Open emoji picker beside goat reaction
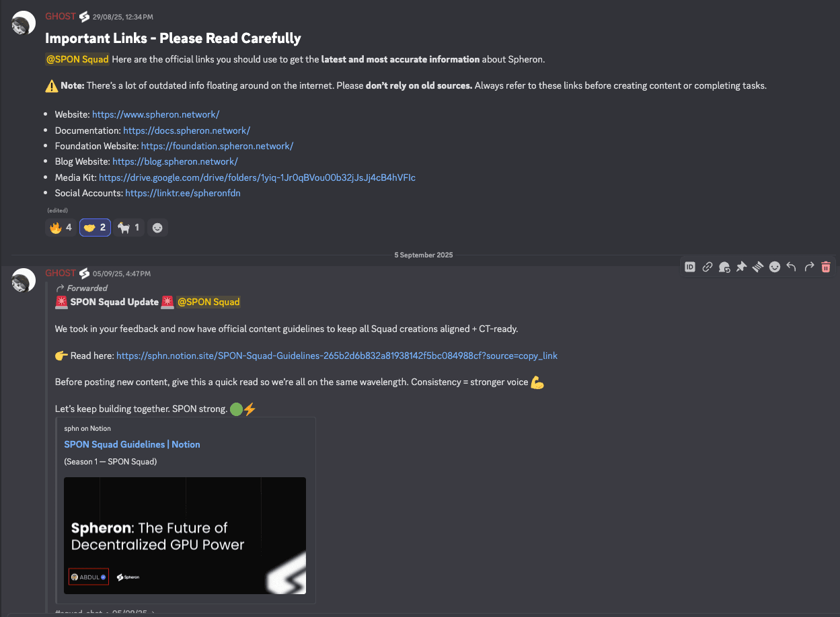Image resolution: width=840 pixels, height=617 pixels. coord(157,228)
